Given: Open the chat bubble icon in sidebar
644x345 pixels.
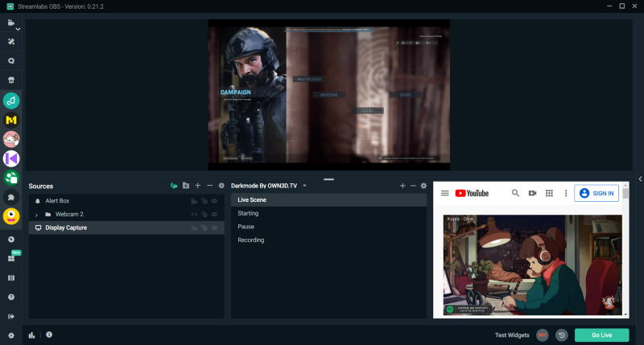Looking at the screenshot, I should 11,60.
